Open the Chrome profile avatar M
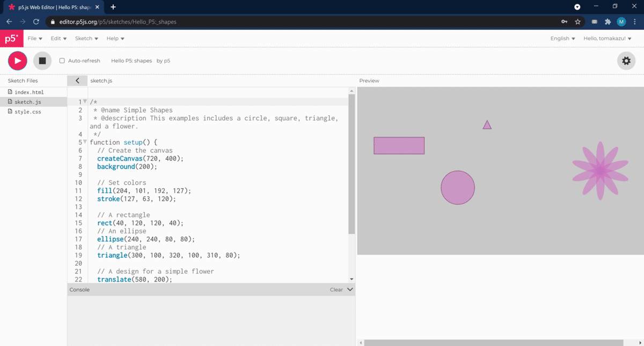This screenshot has height=346, width=644. pyautogui.click(x=621, y=21)
